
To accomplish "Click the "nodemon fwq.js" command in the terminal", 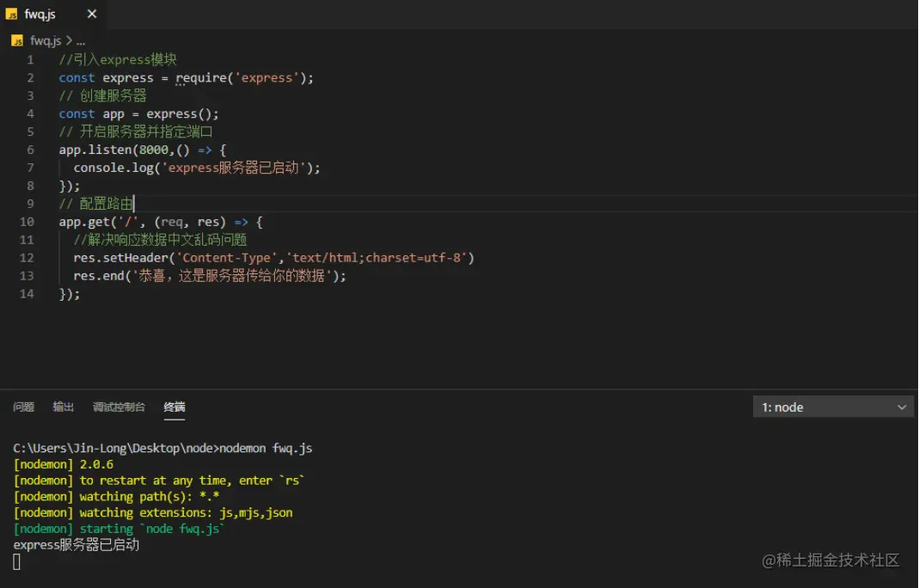I will pyautogui.click(x=266, y=448).
